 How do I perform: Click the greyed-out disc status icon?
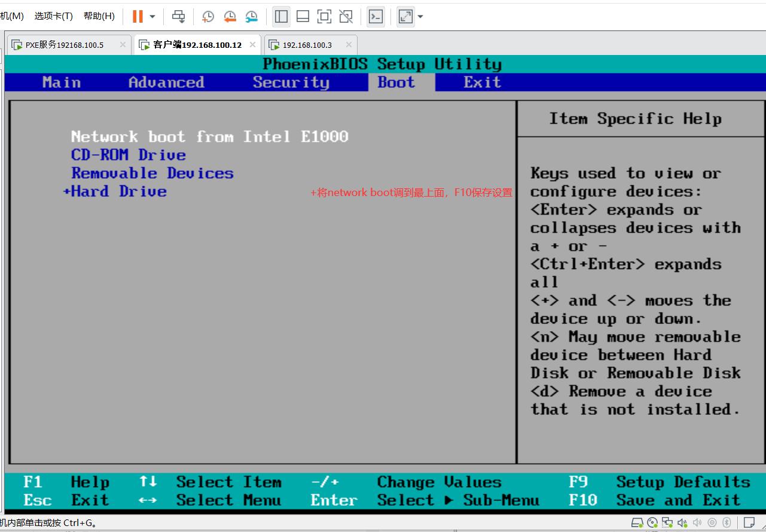tap(712, 522)
